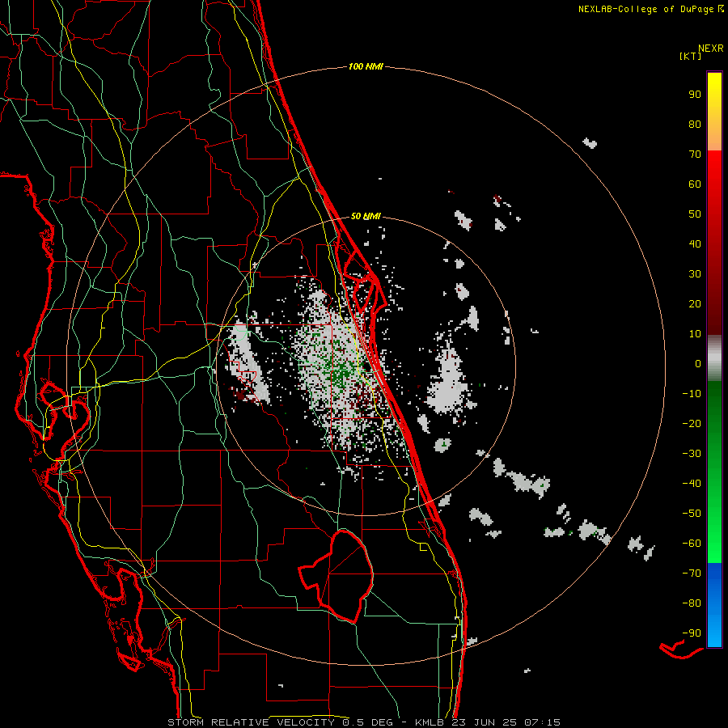Viewport: 728px width, 728px height.
Task: Click the positive 10 scale value
Action: 695,334
